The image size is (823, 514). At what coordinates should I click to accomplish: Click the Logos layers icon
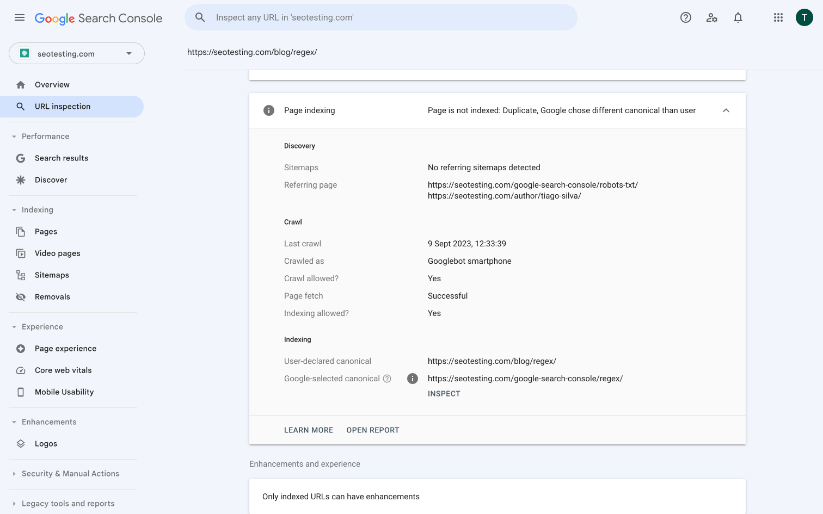tap(20, 444)
